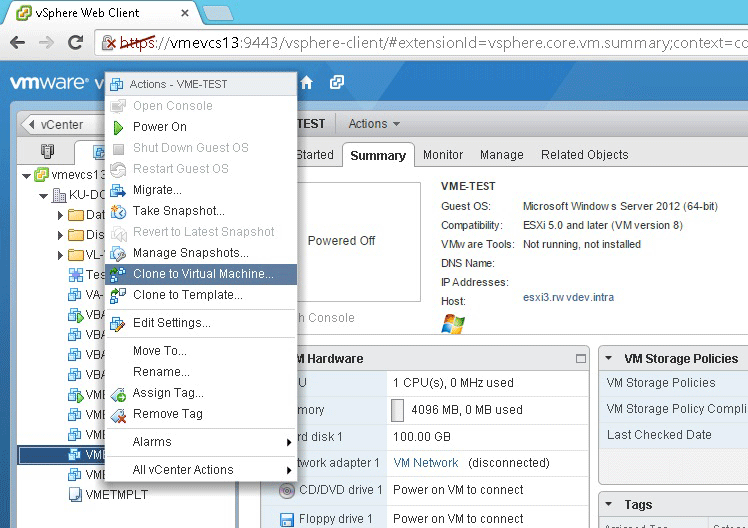
Task: Click the VMETMPLT template icon
Action: click(75, 495)
